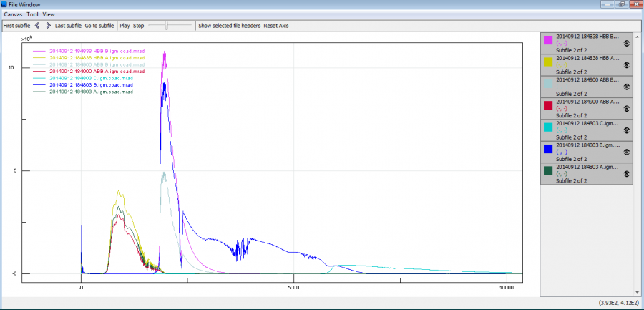This screenshot has width=644, height=310.
Task: Select legend entry 184803 C.igm.coad.mrad
Action: click(91, 78)
